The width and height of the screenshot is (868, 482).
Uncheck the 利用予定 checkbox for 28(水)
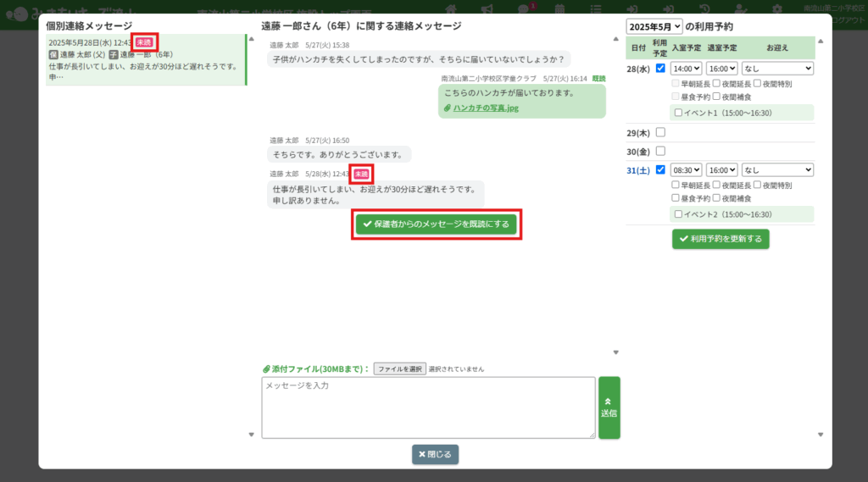pos(660,69)
